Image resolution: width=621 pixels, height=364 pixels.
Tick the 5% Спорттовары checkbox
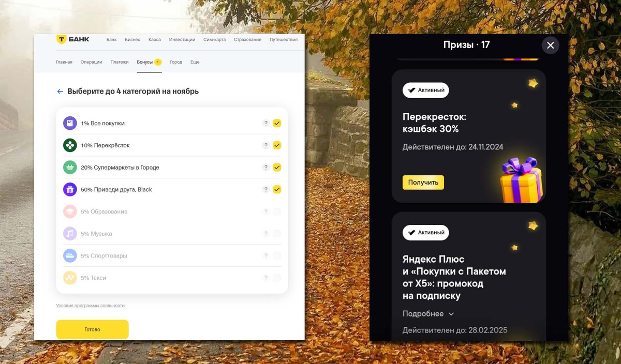(277, 255)
